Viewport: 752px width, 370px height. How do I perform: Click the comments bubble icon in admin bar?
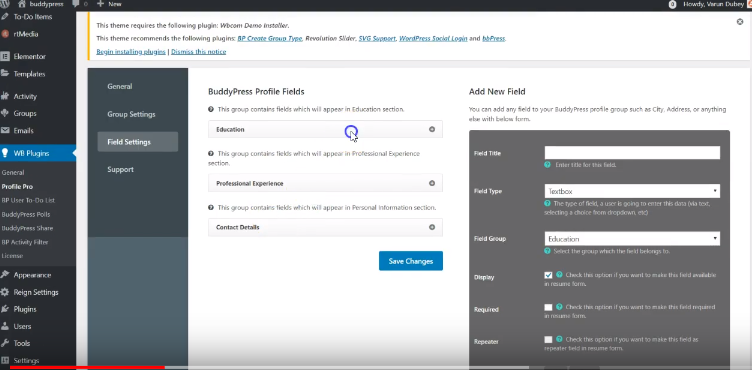coord(75,4)
